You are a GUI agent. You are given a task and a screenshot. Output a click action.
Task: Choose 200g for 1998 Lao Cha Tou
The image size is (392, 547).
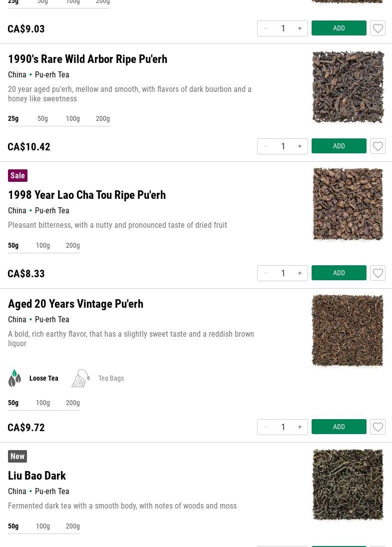click(73, 245)
